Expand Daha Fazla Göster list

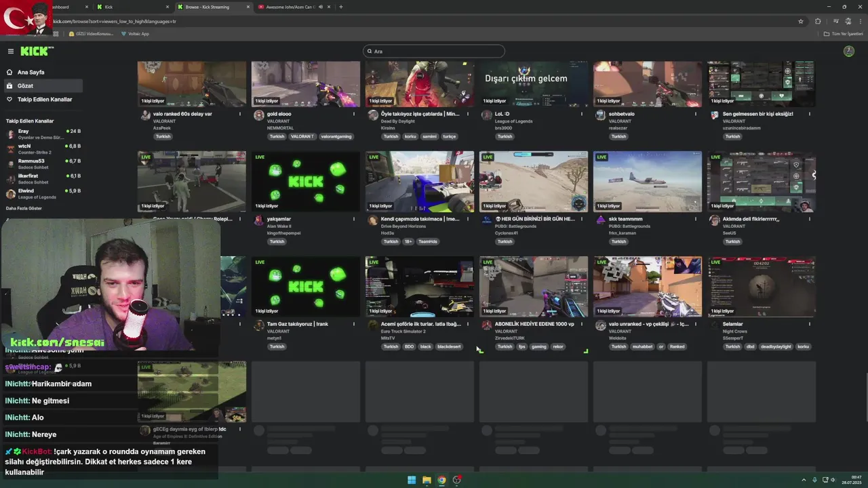pos(24,208)
